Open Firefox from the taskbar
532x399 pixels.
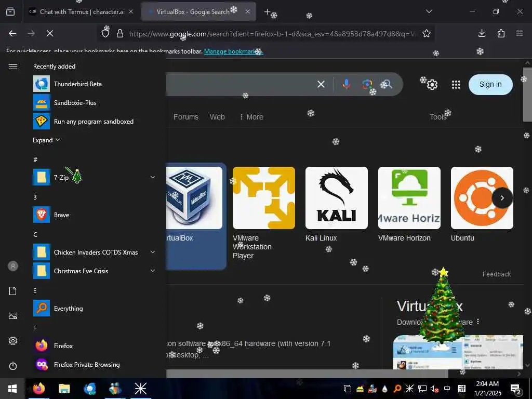pos(38,389)
